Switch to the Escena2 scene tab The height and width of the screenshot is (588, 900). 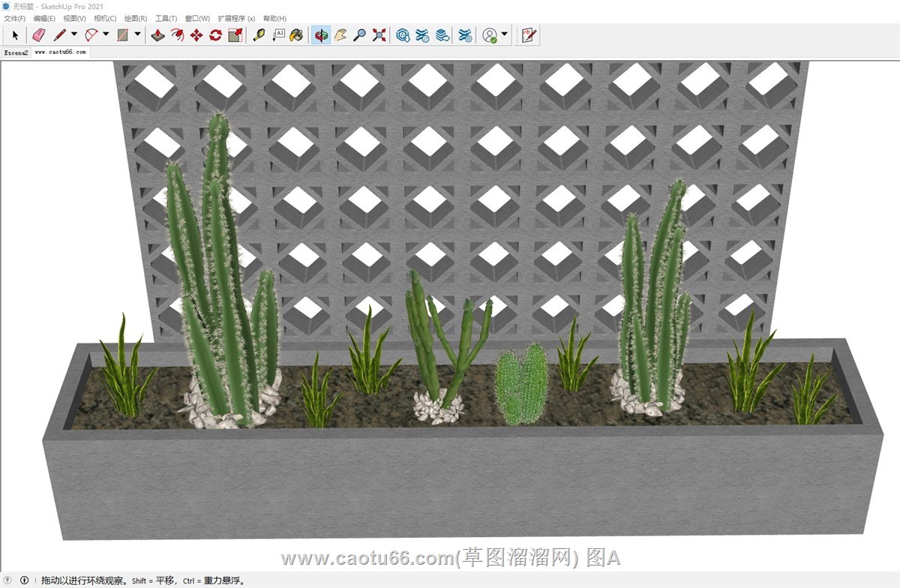coord(16,52)
